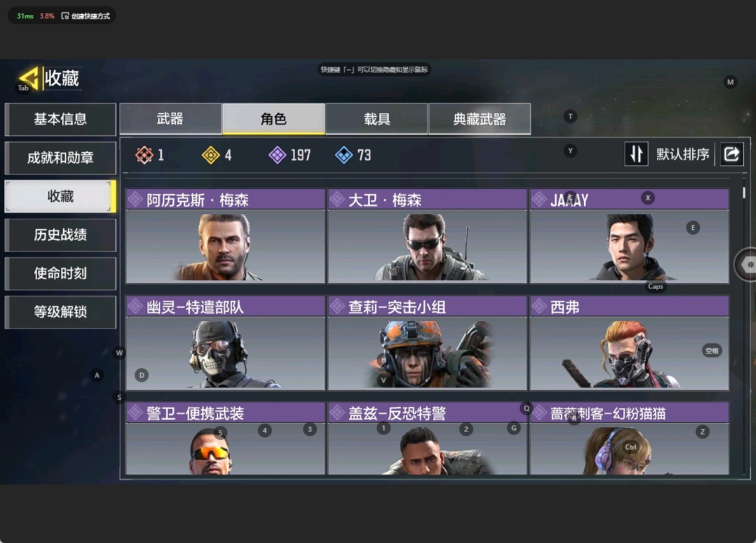Click the yellow back arrow icon
The width and height of the screenshot is (756, 543).
[x=29, y=78]
